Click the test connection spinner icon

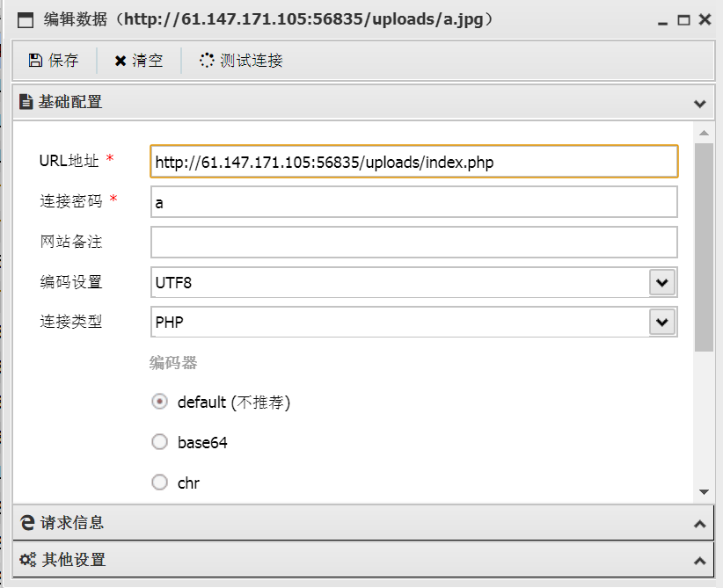[207, 61]
